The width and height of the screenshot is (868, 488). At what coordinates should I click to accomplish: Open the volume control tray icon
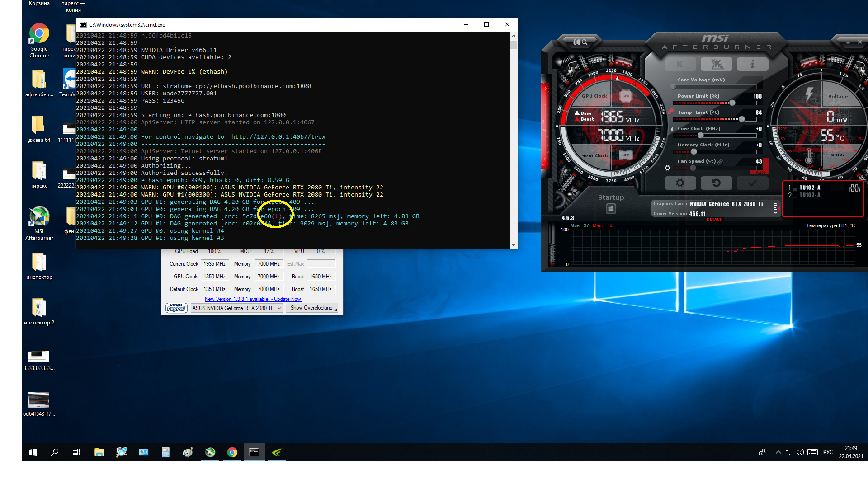point(800,452)
